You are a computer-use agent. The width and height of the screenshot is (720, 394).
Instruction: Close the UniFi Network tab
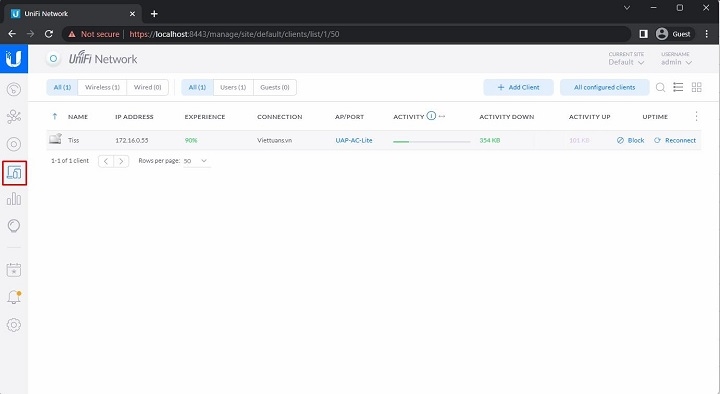point(132,14)
